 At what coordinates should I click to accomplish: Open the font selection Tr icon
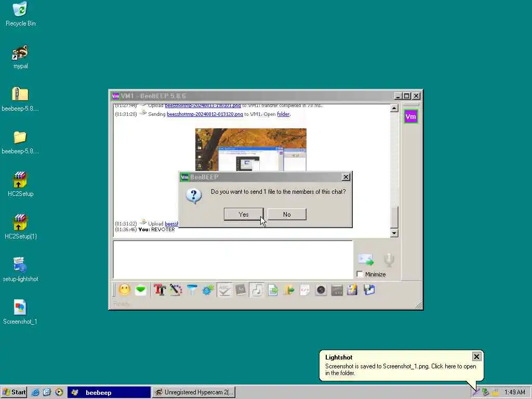pyautogui.click(x=159, y=290)
